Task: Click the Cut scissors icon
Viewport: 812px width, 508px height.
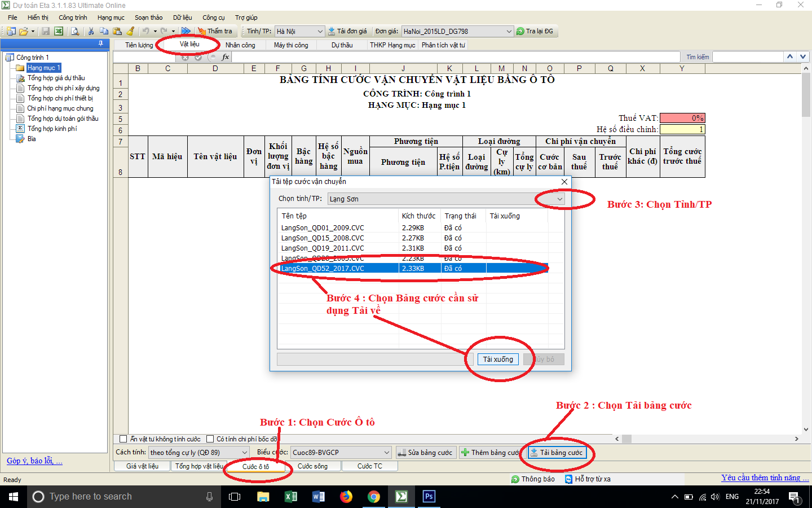Action: 91,32
